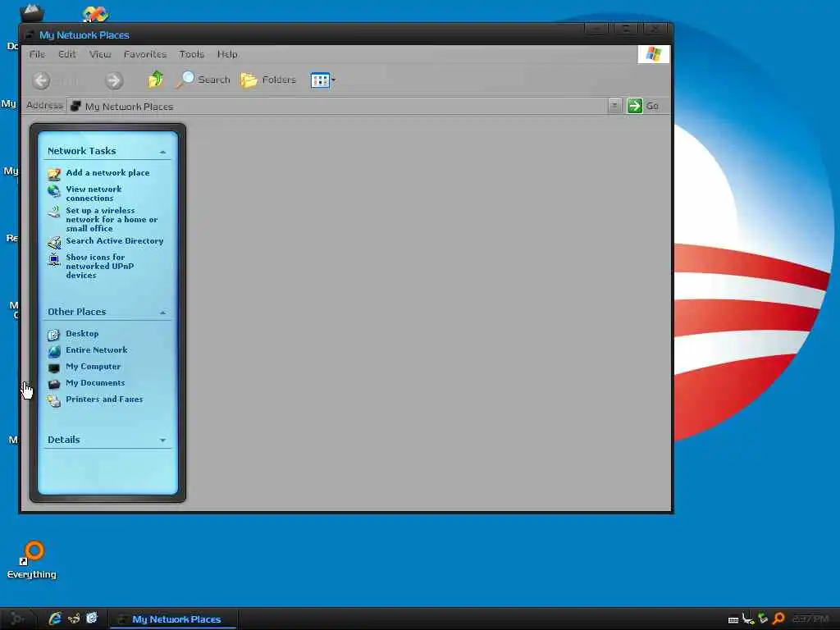Click the Add a network place icon
The width and height of the screenshot is (840, 630).
point(54,174)
